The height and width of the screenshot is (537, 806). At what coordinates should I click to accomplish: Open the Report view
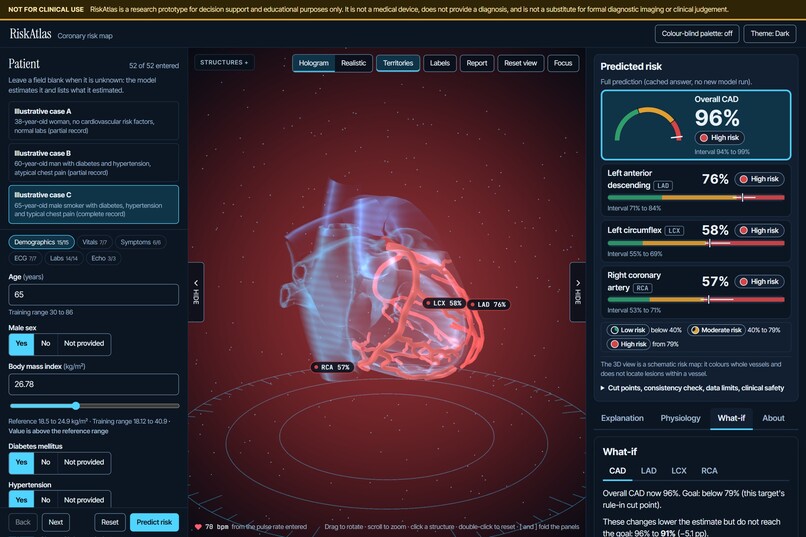tap(477, 63)
